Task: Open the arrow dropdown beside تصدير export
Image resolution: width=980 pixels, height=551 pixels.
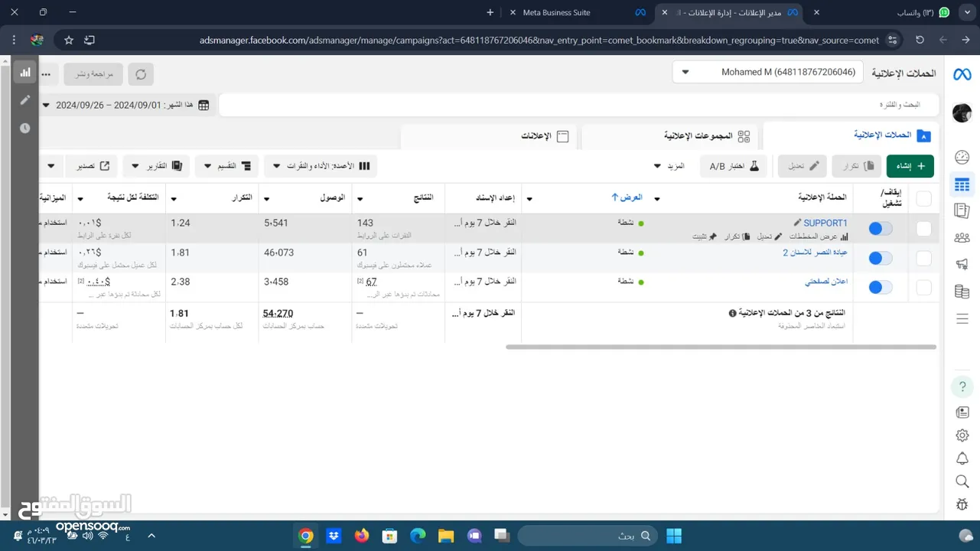Action: (x=51, y=165)
